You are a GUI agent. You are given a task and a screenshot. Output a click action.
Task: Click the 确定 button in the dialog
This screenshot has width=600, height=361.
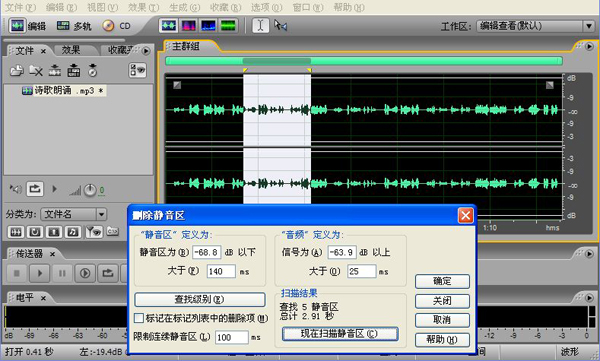pyautogui.click(x=442, y=281)
